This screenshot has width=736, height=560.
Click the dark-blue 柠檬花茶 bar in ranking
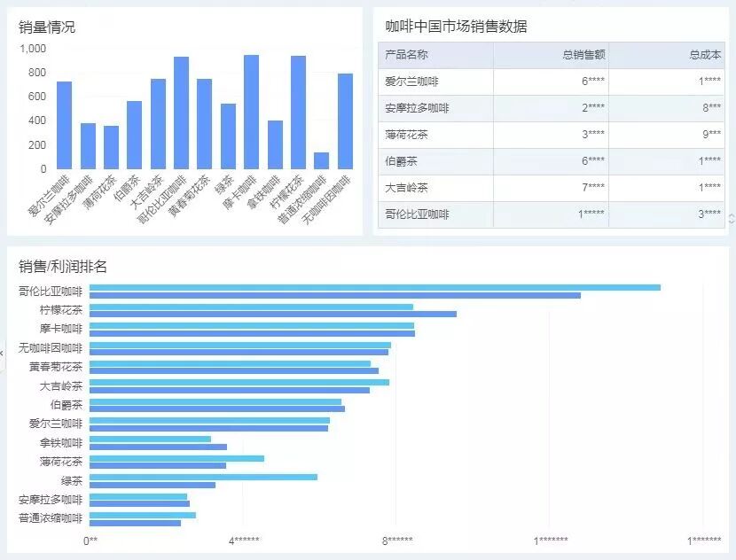tap(273, 315)
